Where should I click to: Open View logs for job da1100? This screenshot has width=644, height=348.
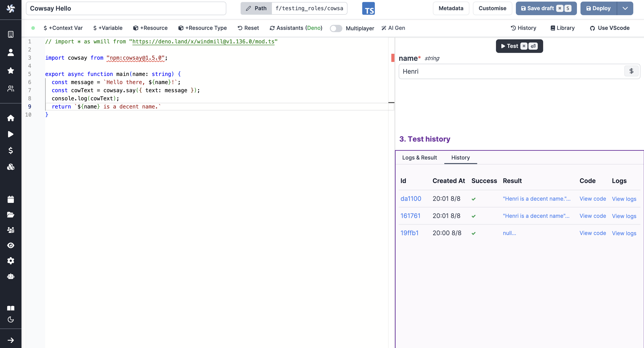(624, 199)
